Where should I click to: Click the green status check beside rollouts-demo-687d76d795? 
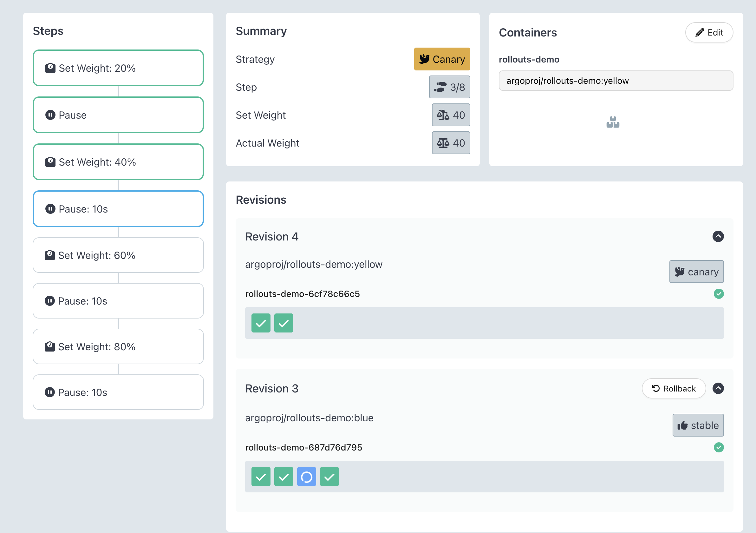tap(719, 447)
